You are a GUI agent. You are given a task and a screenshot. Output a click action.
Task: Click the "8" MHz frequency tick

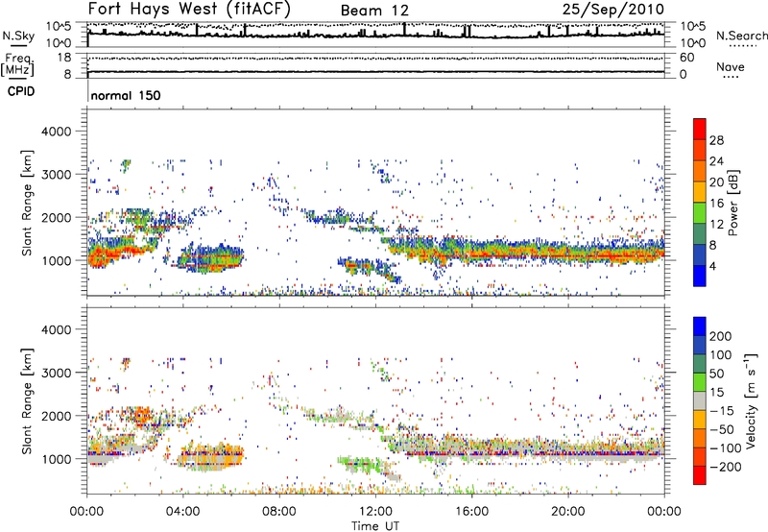67,74
